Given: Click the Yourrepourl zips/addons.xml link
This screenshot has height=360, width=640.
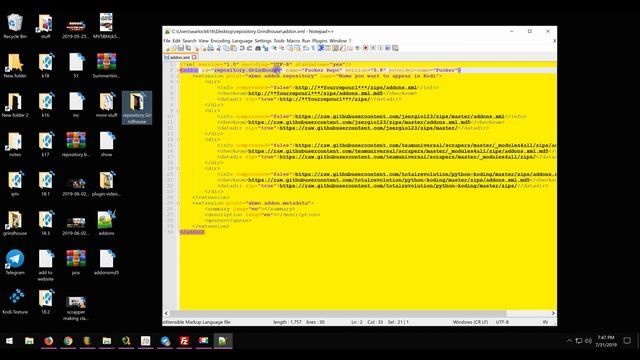Looking at the screenshot, I should 356,87.
